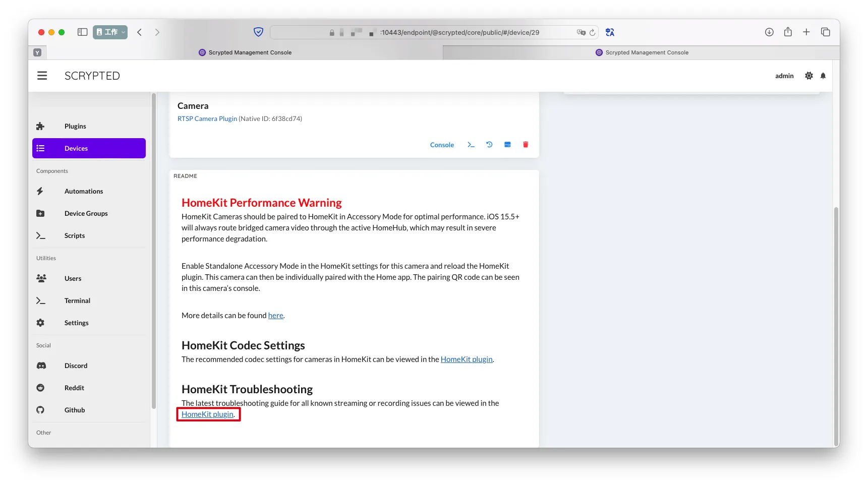Select Automations in the sidebar
Viewport: 868px width, 485px height.
(84, 191)
